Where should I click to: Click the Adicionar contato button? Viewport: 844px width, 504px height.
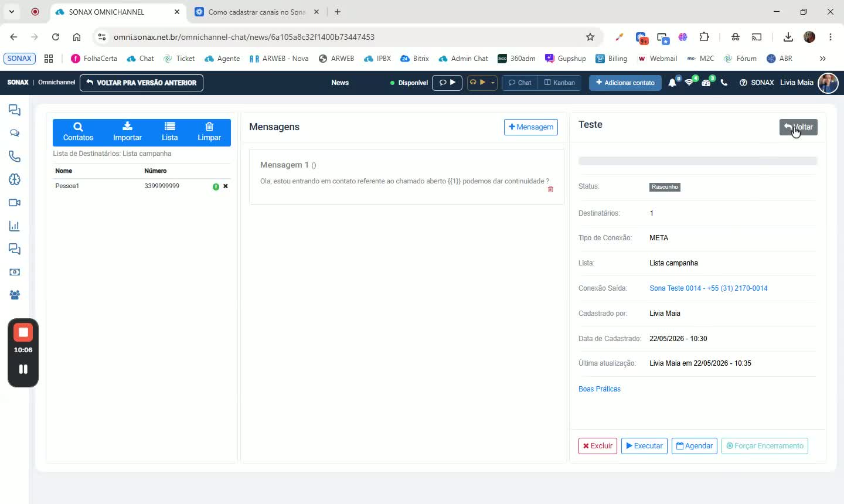coord(625,83)
